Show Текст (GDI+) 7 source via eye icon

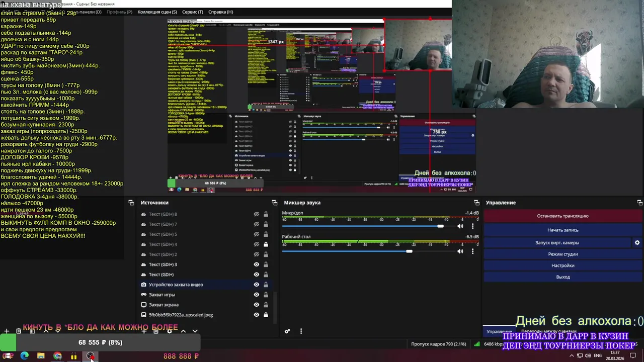pyautogui.click(x=257, y=224)
